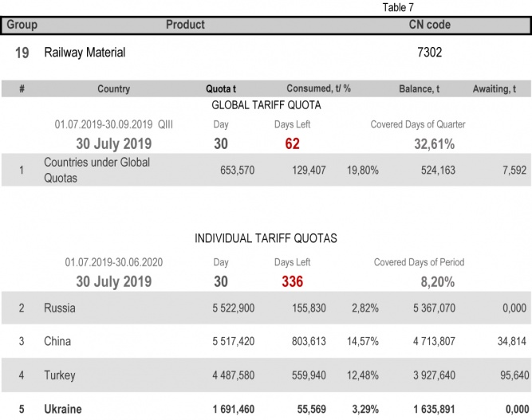Viewport: 532px width, 420px height.
Task: Select China's consumed percentage 14,57%
Action: point(365,342)
